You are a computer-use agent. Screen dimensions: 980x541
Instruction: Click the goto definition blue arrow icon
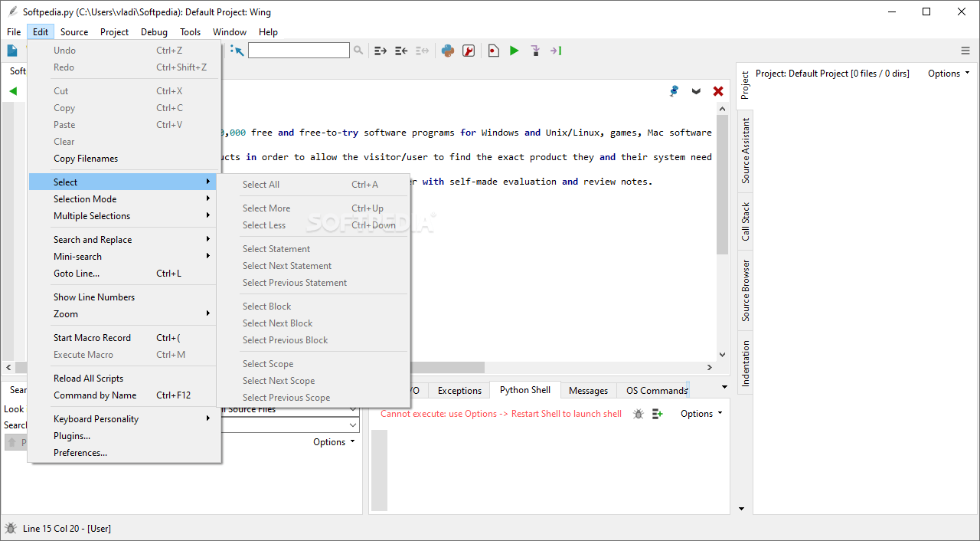tap(237, 51)
